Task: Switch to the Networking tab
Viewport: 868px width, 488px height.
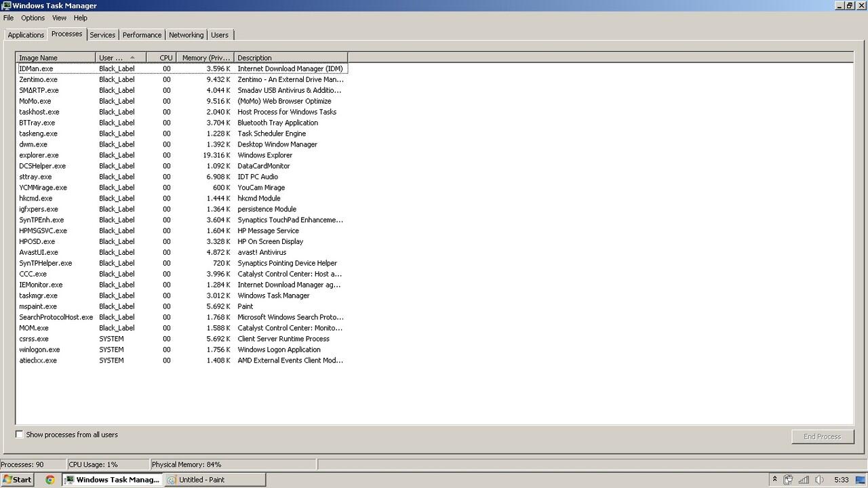Action: (x=186, y=35)
